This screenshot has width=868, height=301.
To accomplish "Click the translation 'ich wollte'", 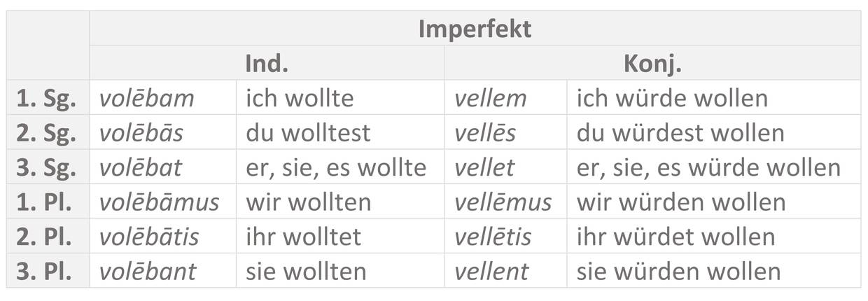I will (x=300, y=98).
